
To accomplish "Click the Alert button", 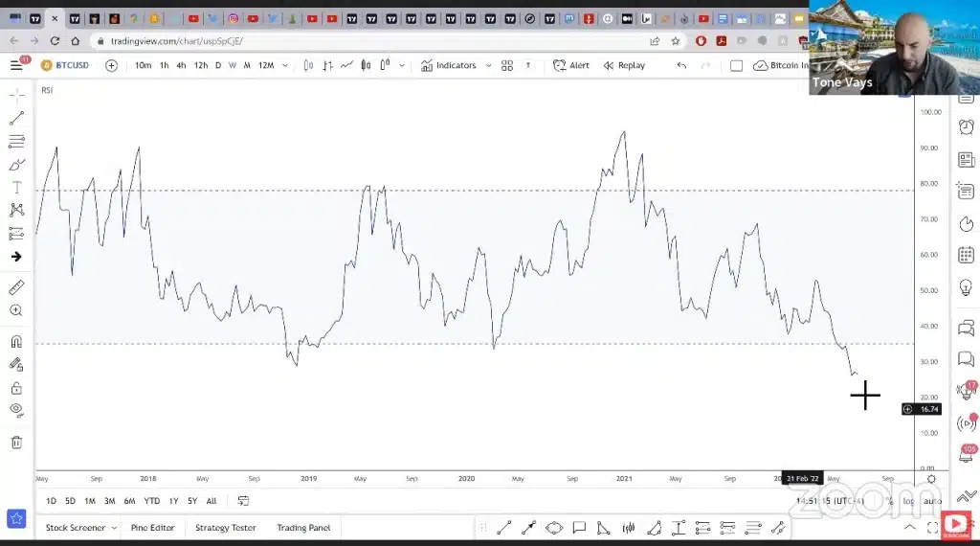I will click(571, 65).
